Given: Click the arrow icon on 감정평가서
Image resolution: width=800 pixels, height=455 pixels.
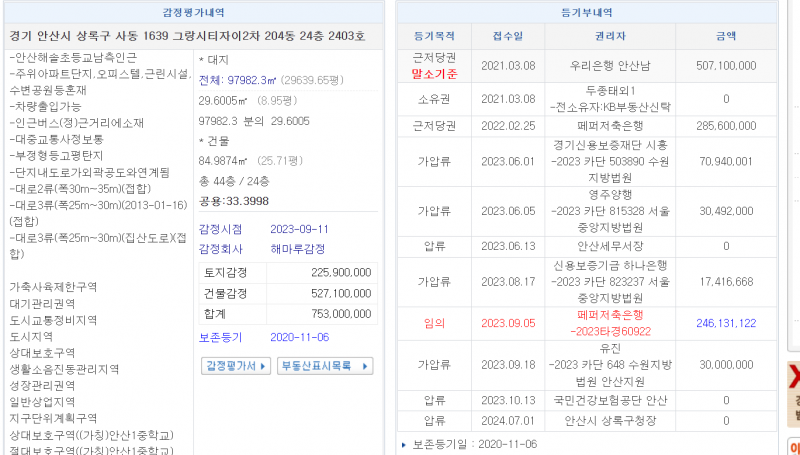Looking at the screenshot, I should [264, 366].
